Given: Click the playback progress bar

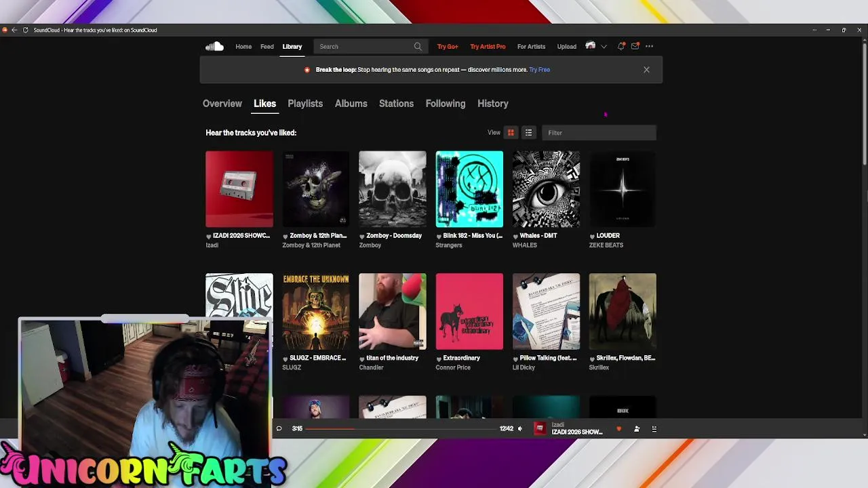Looking at the screenshot, I should point(400,428).
